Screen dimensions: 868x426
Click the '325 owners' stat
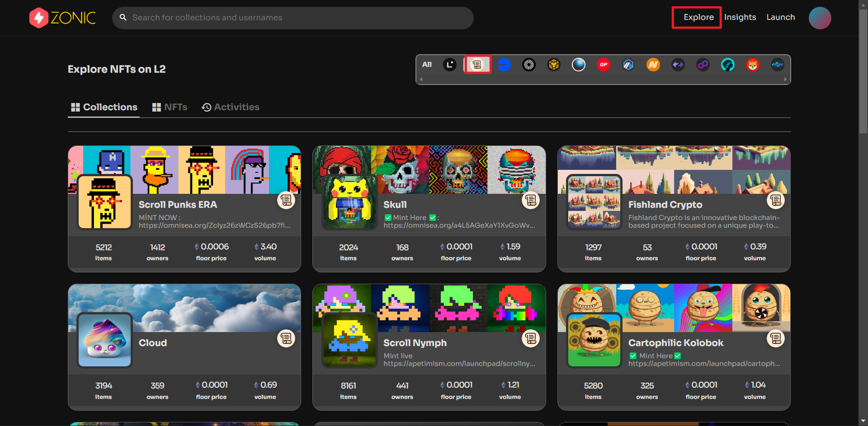(x=647, y=391)
